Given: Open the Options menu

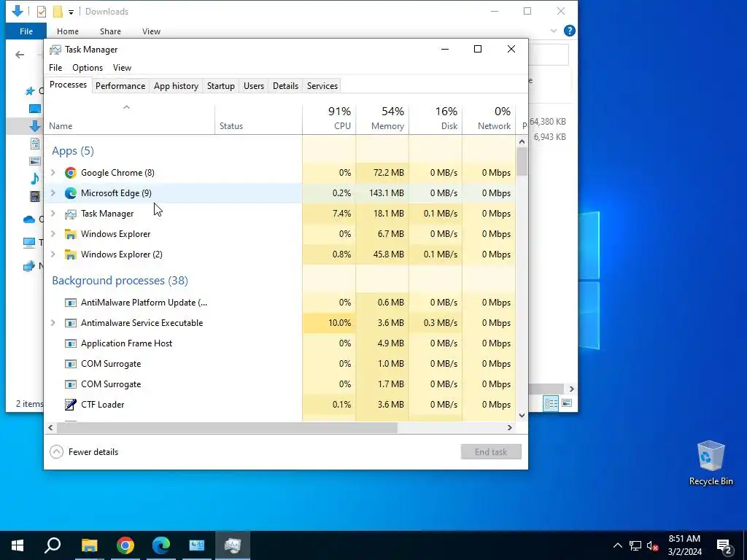Looking at the screenshot, I should pyautogui.click(x=88, y=68).
